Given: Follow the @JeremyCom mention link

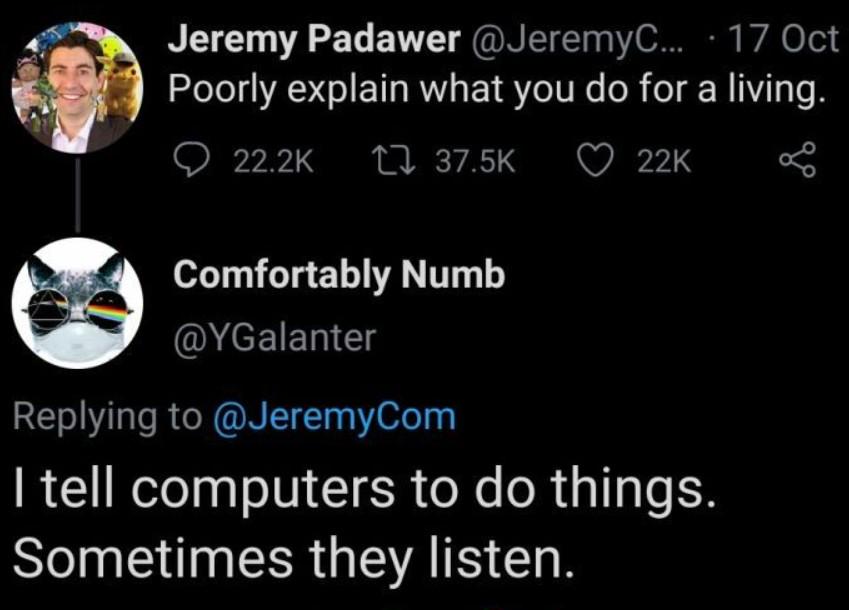Looking at the screenshot, I should coord(334,415).
